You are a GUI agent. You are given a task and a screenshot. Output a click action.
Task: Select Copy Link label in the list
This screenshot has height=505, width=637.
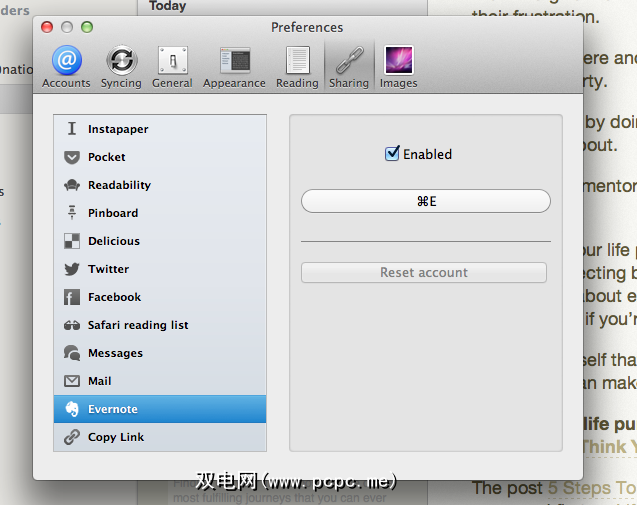(116, 437)
